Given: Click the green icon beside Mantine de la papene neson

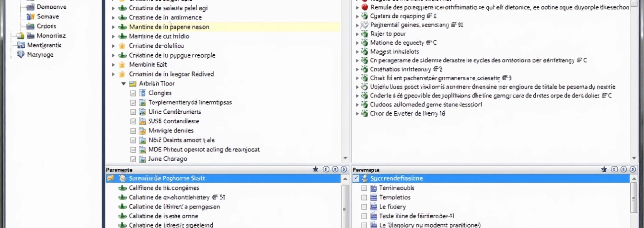Looking at the screenshot, I should point(122,27).
